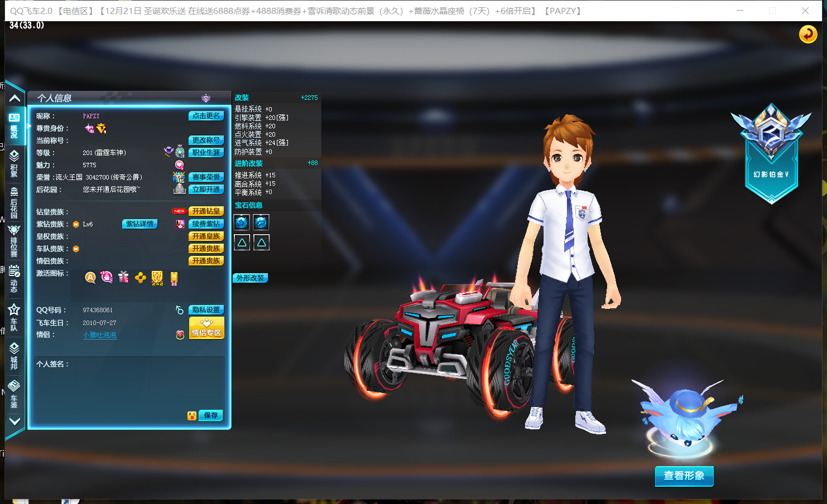Click the orange A activation icon

90,278
